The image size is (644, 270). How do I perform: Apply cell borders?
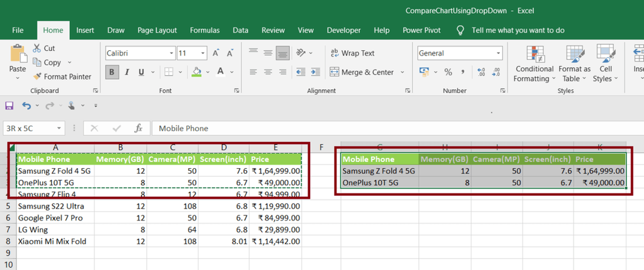[169, 72]
